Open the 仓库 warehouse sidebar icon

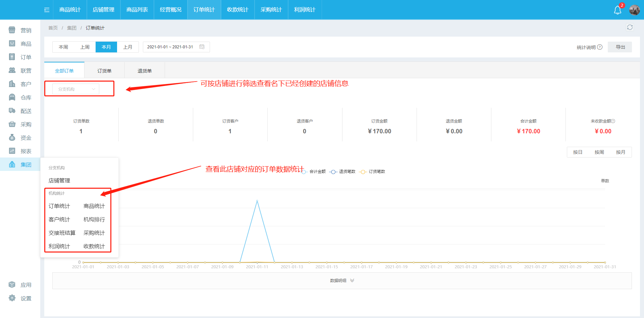coord(12,97)
